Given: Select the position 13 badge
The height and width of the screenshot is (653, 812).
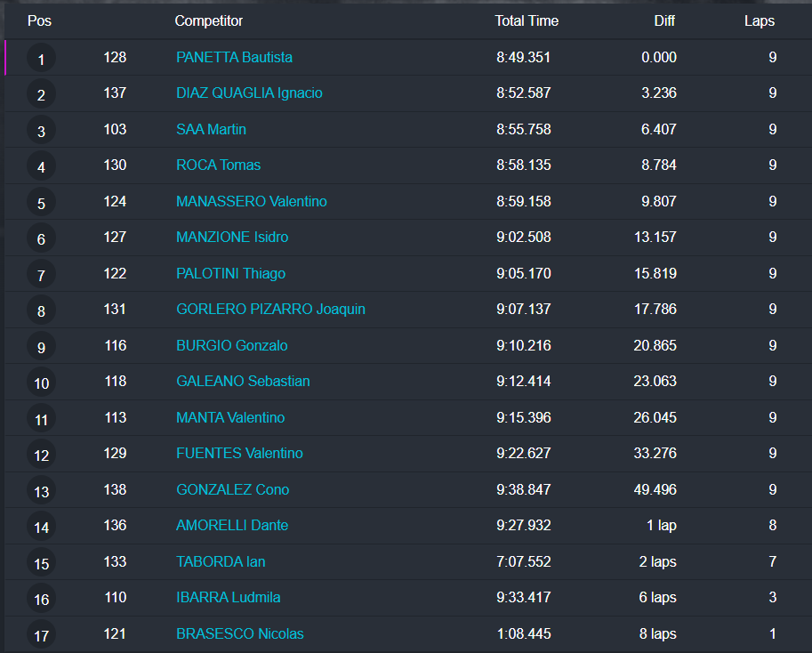Looking at the screenshot, I should coord(41,492).
